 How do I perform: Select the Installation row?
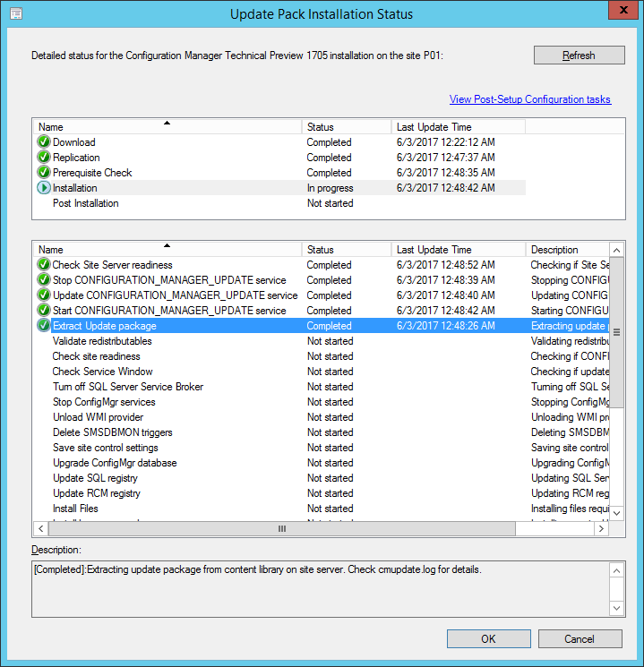pyautogui.click(x=280, y=188)
